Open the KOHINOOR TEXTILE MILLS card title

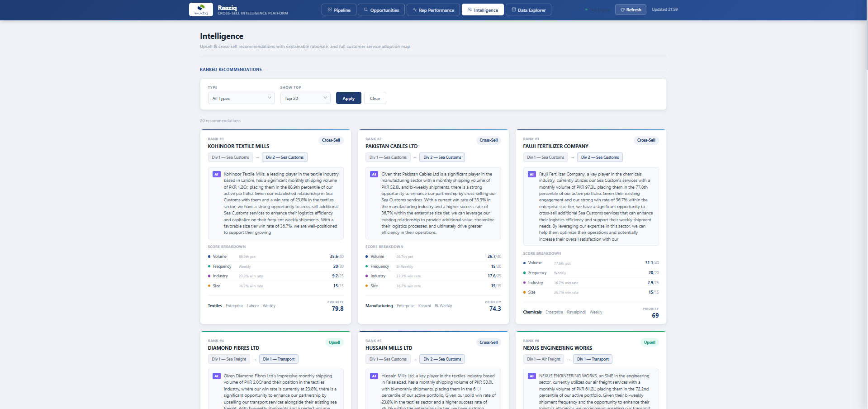(x=238, y=146)
